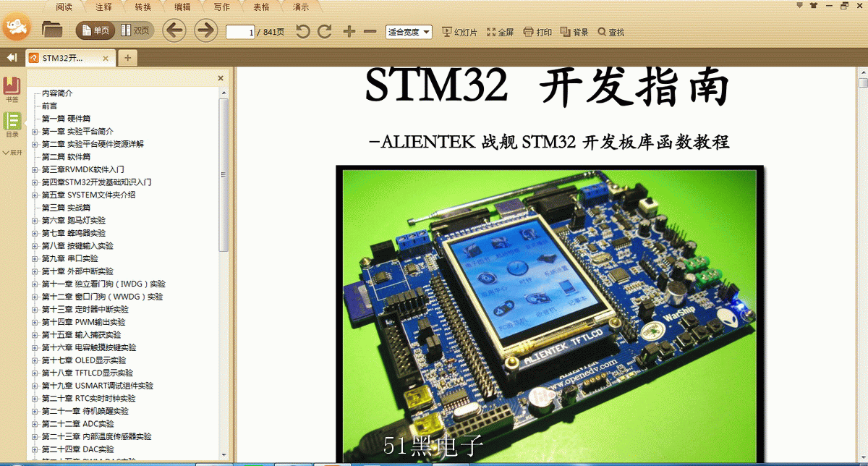Open the bookmarks panel (书签)
868x466 pixels.
[12, 90]
